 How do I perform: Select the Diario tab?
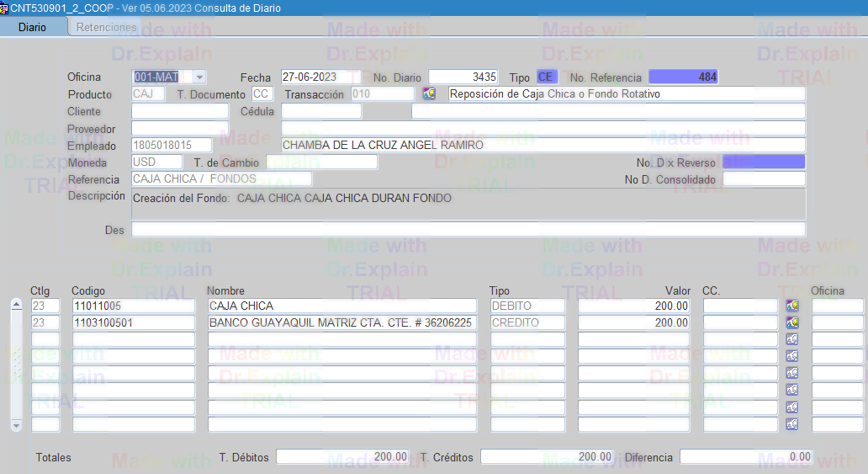point(32,27)
